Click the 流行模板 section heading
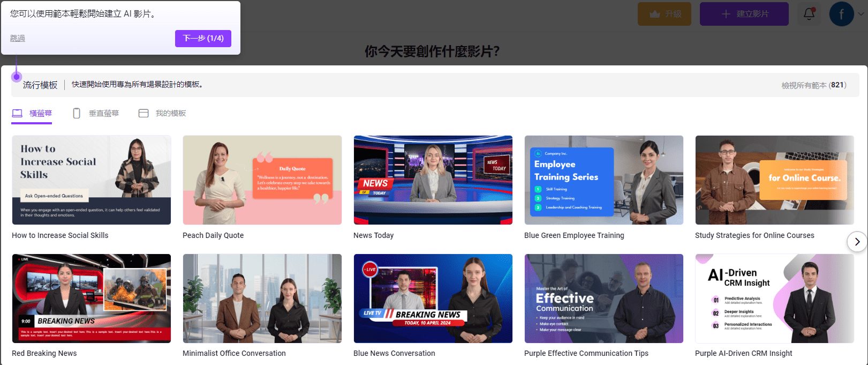This screenshot has height=365, width=868. (x=40, y=85)
